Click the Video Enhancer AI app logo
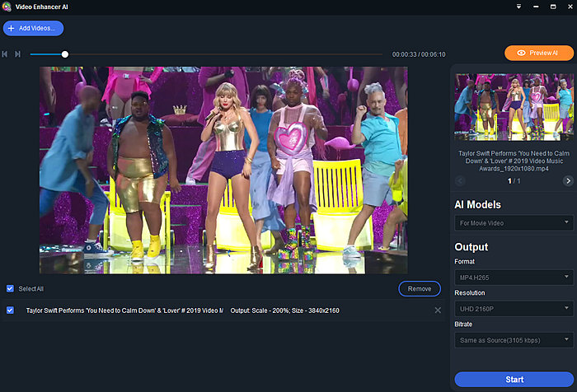The image size is (577, 392). 7,7
